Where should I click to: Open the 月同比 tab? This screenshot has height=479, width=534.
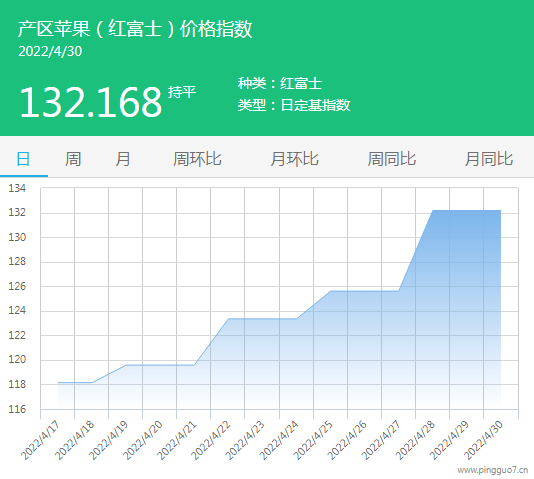pos(489,159)
